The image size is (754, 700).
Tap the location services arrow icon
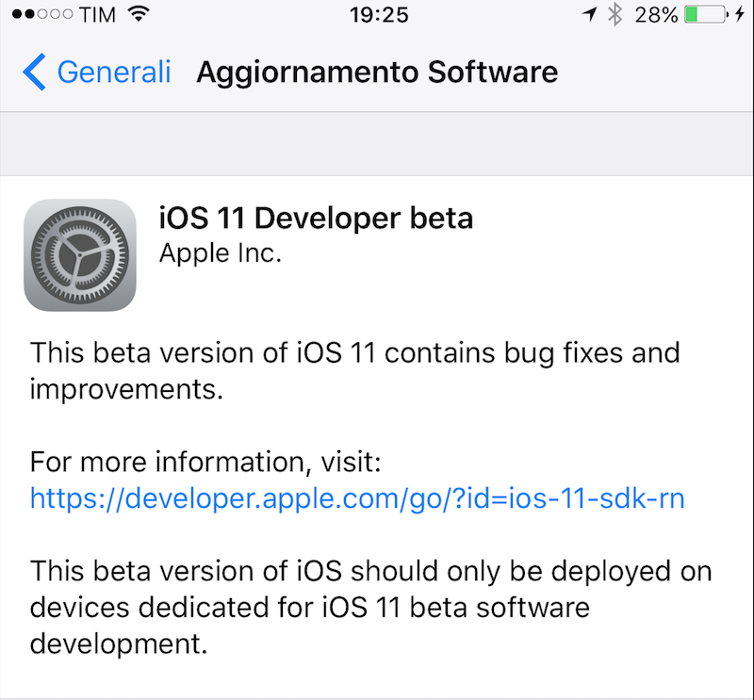click(589, 15)
